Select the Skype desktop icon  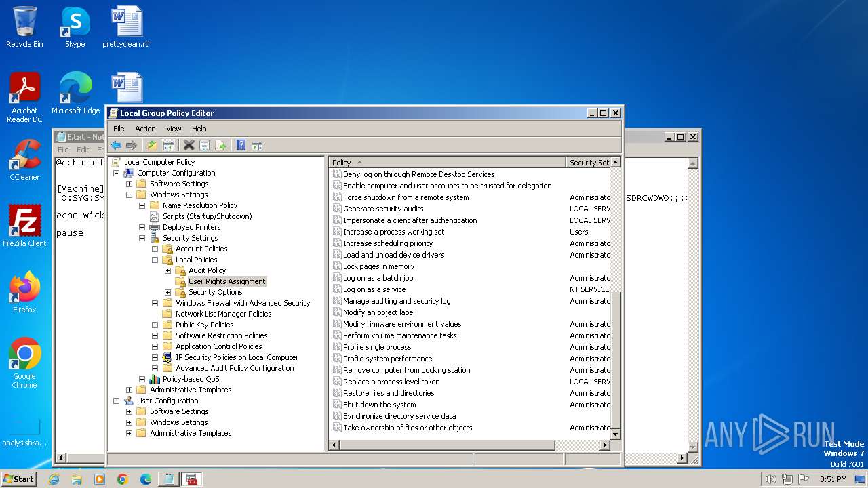pyautogui.click(x=75, y=27)
